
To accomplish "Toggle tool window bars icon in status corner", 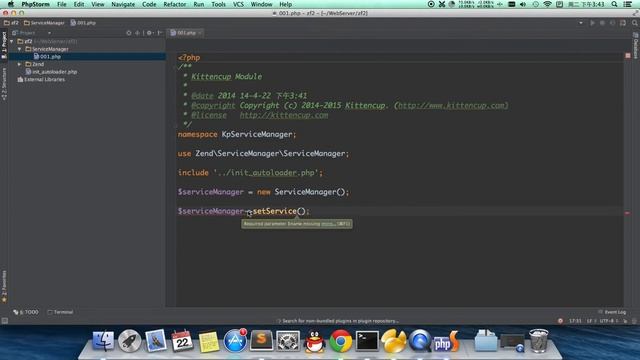I will pyautogui.click(x=4, y=321).
